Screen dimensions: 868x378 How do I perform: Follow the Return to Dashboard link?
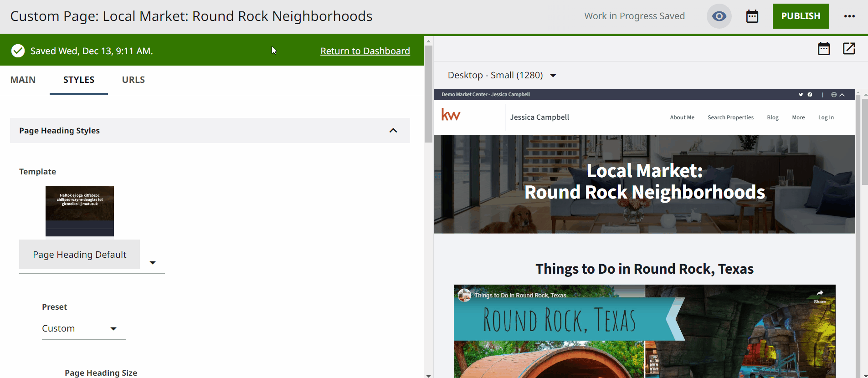365,51
